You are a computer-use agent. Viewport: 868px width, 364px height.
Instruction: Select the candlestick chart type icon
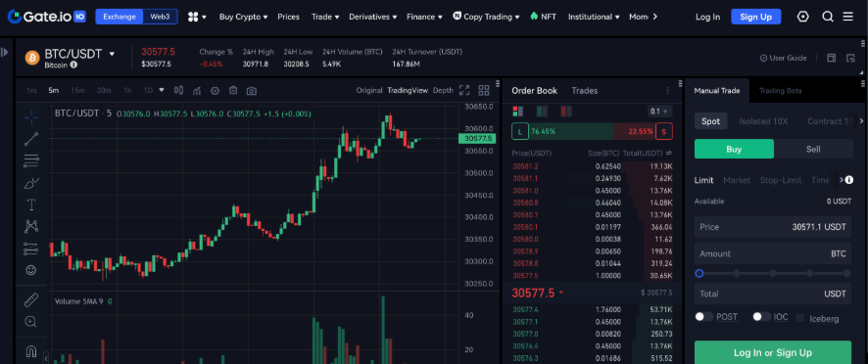click(179, 90)
